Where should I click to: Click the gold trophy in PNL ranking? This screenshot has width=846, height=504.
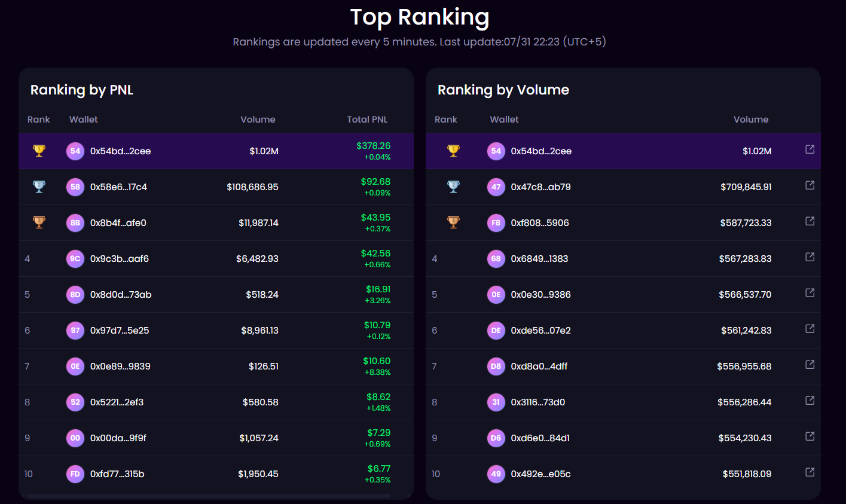point(39,151)
